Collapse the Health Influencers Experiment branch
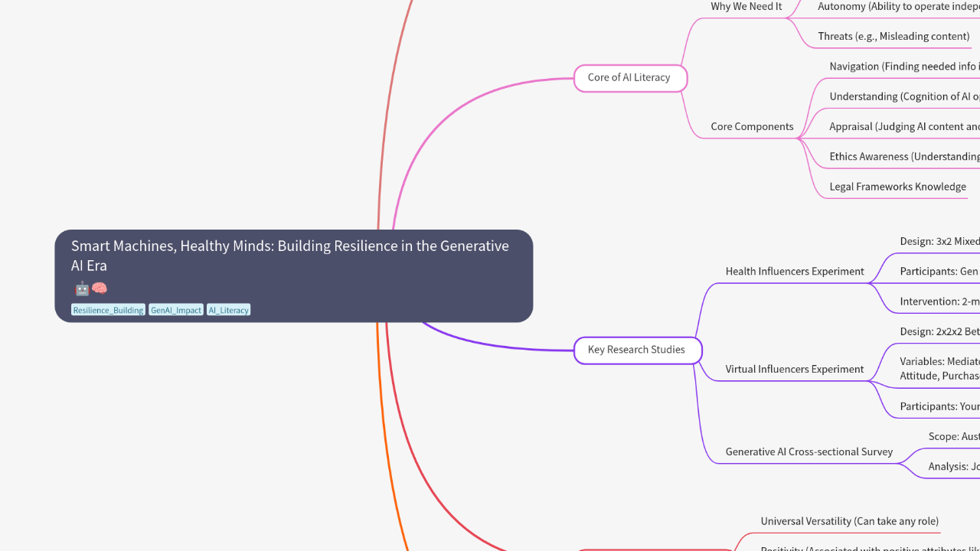Image resolution: width=980 pixels, height=551 pixels. 795,271
